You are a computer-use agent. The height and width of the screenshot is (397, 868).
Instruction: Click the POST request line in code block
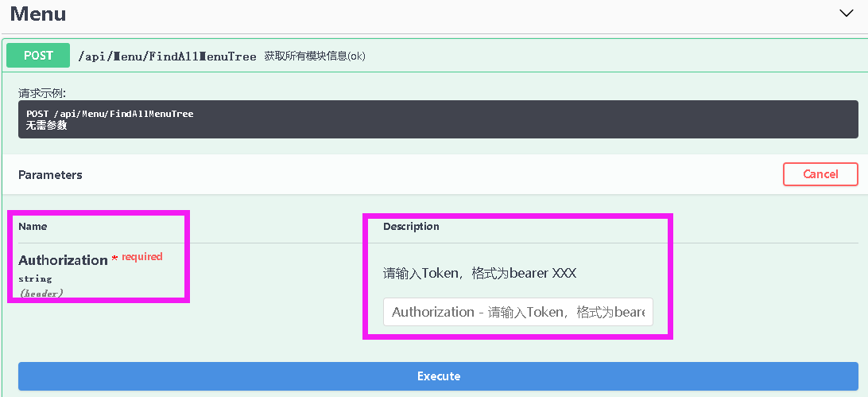[110, 114]
